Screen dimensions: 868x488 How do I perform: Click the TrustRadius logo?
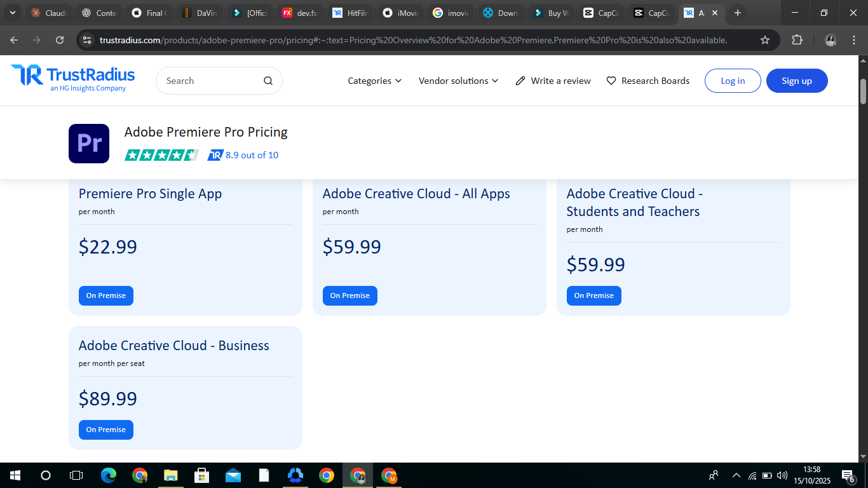click(72, 78)
